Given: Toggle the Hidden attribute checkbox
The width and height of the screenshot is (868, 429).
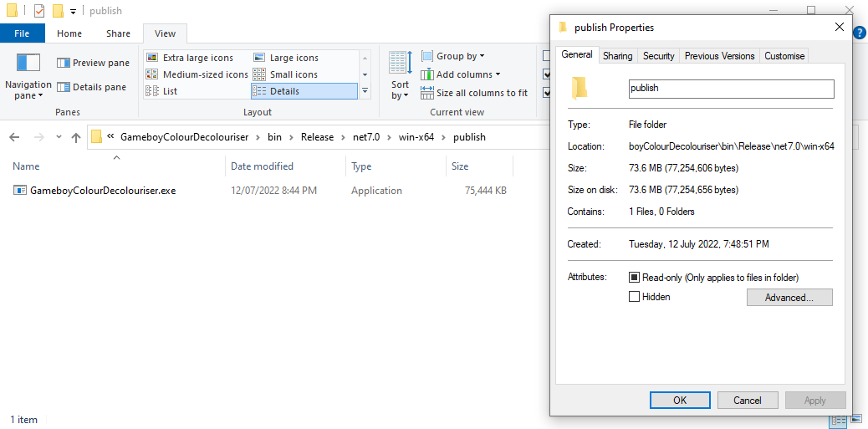Looking at the screenshot, I should [635, 297].
